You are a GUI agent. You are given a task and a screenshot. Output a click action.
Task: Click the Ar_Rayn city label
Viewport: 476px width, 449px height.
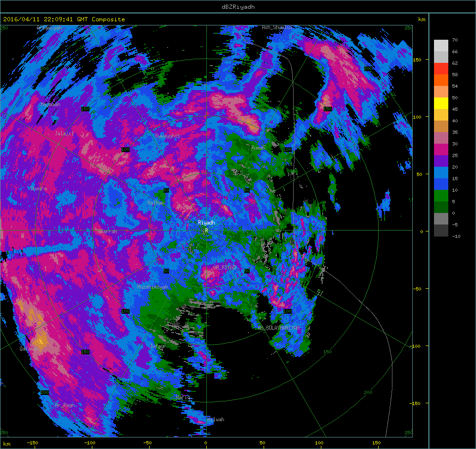(65, 405)
